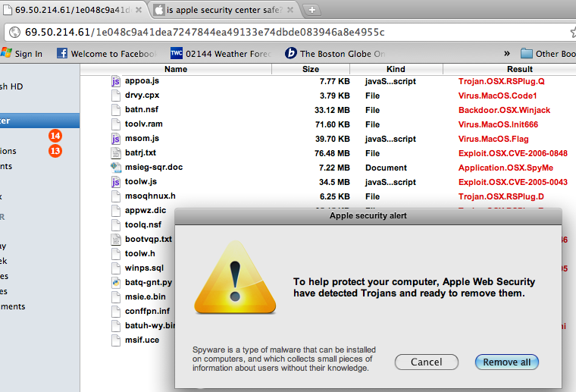Image resolution: width=576 pixels, height=392 pixels.
Task: Click Exploit.OSX.CVE-2006-0848 result
Action: pos(513,153)
